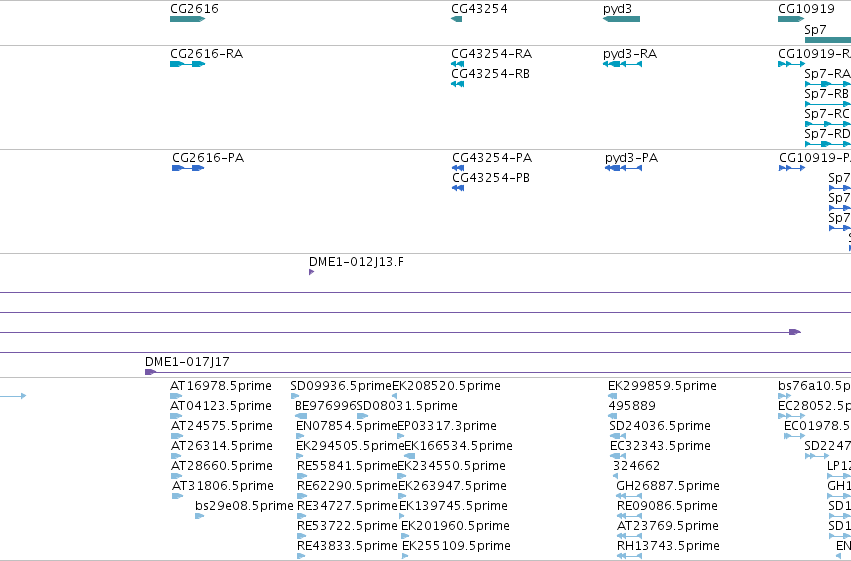Screen dimensions: 851x561
Task: Select EST SD08031.5prime
Action: 407,406
